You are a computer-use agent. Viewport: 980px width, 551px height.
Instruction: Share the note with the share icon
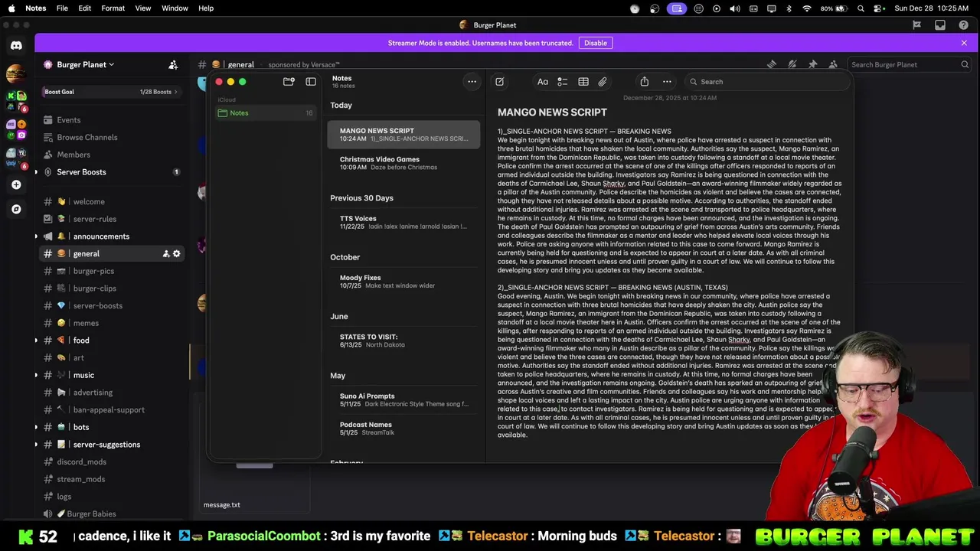[x=644, y=82]
